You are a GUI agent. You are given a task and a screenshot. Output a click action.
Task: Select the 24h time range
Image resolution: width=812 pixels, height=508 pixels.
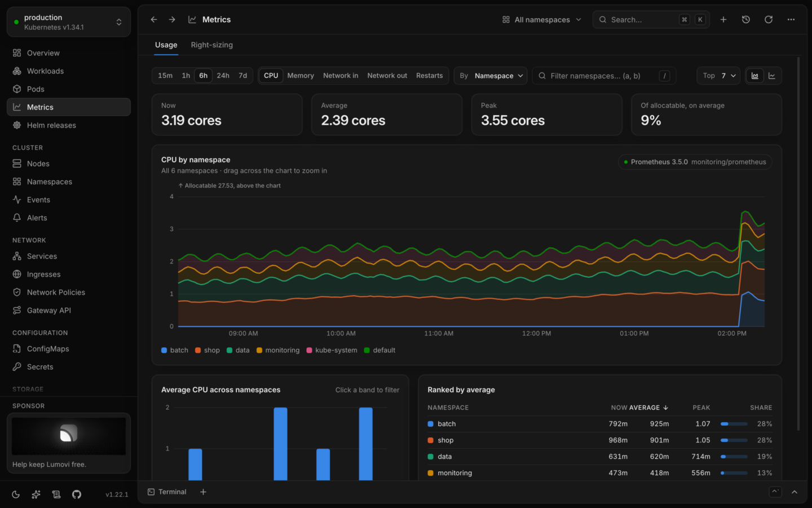(223, 76)
